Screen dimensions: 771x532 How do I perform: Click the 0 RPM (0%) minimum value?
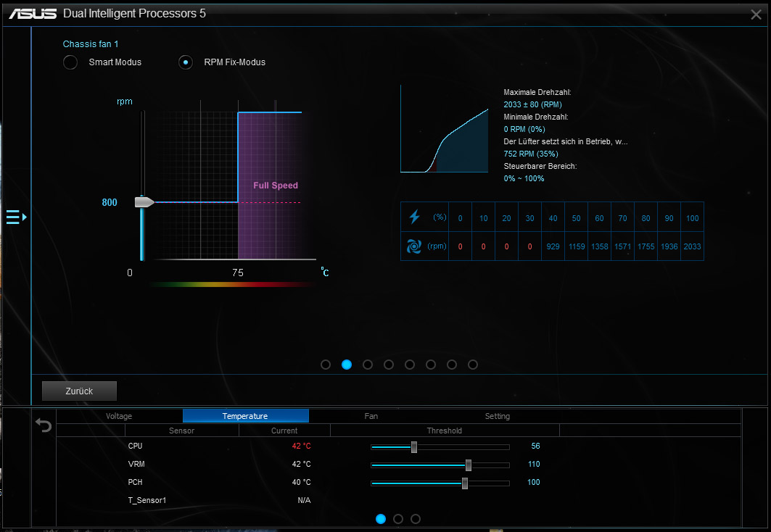coord(524,129)
